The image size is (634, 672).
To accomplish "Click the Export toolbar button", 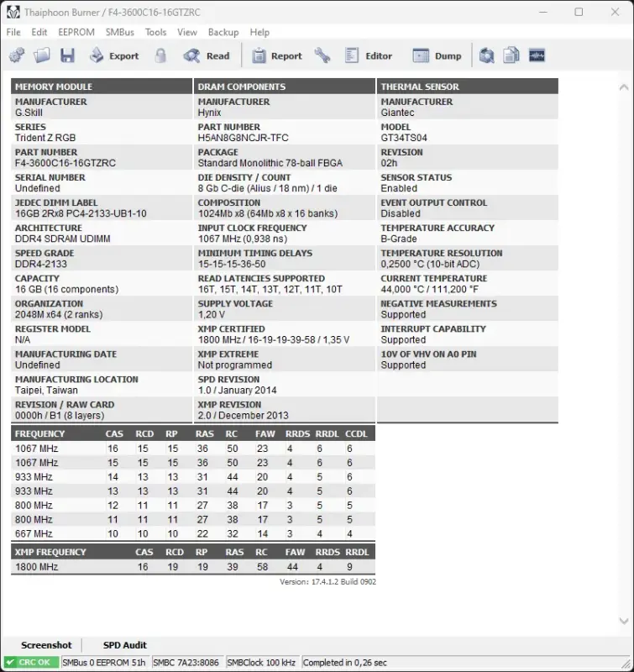I will click(113, 56).
